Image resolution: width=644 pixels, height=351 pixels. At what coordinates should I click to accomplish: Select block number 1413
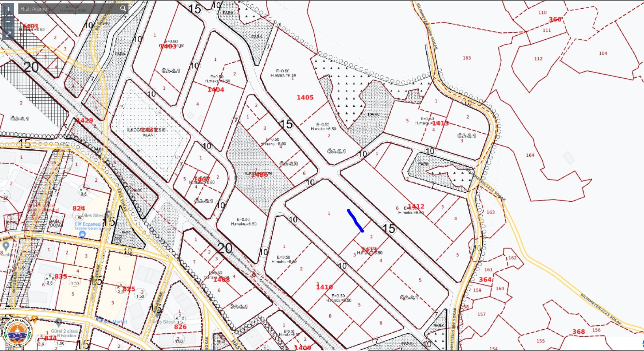(441, 123)
